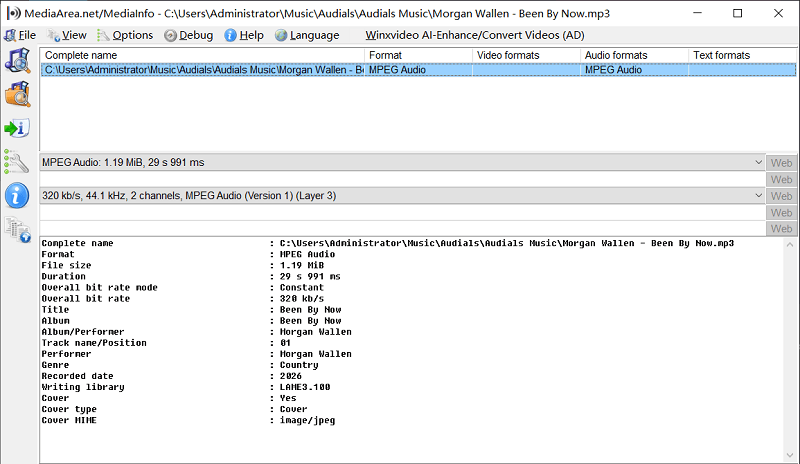Screen dimensions: 800x464
Task: Open the Debug menu
Action: (x=189, y=35)
